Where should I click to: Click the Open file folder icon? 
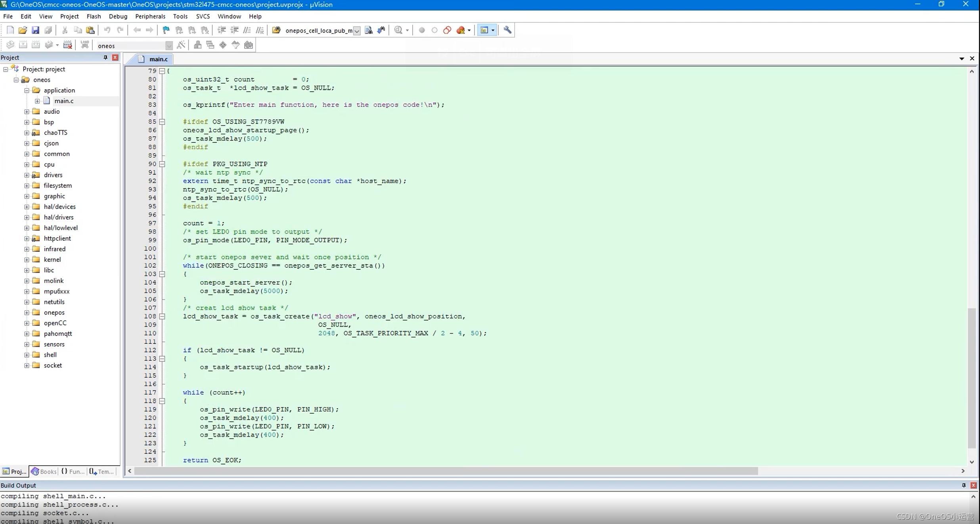click(23, 30)
